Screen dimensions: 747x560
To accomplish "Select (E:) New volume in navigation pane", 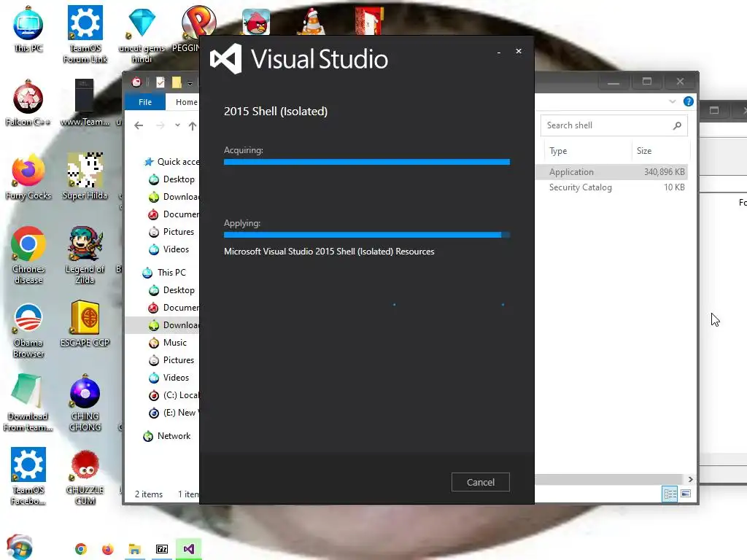I will 174,413.
